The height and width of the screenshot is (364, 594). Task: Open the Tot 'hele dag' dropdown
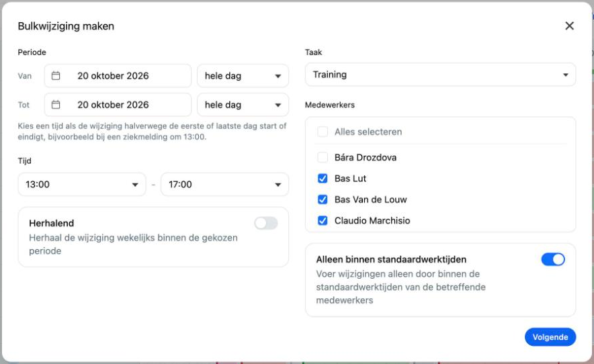click(243, 105)
